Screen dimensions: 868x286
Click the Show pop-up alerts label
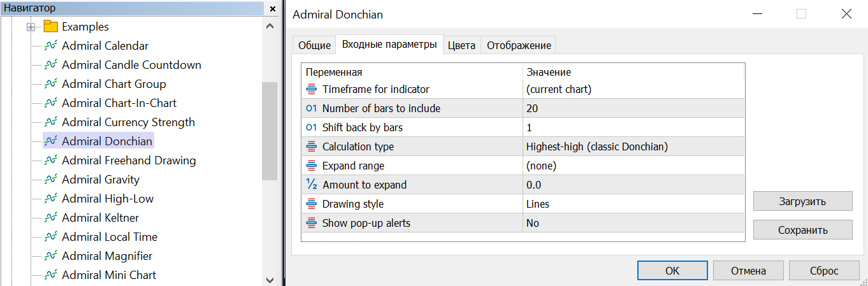(366, 223)
